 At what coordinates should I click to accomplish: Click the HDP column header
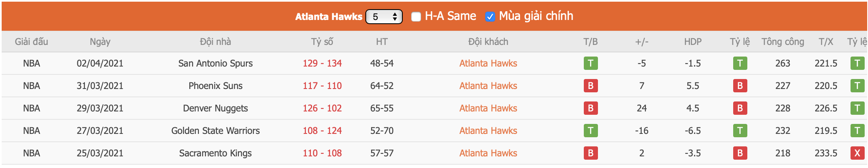point(693,42)
